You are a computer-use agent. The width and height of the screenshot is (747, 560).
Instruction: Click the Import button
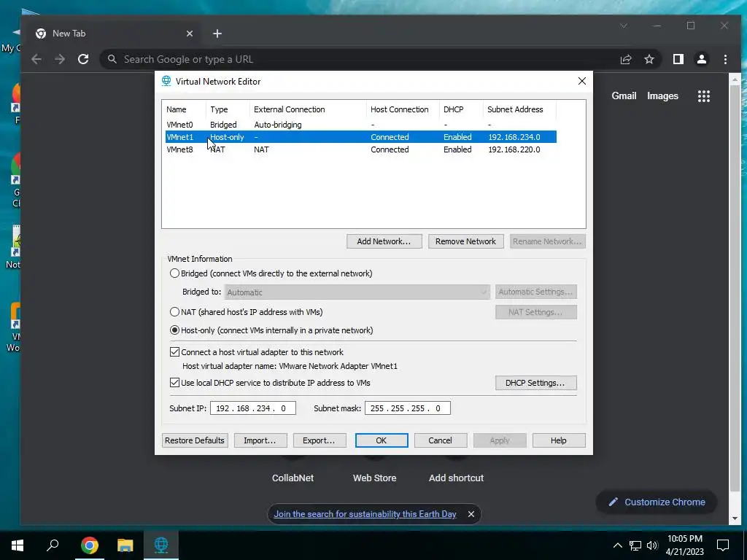(x=260, y=440)
